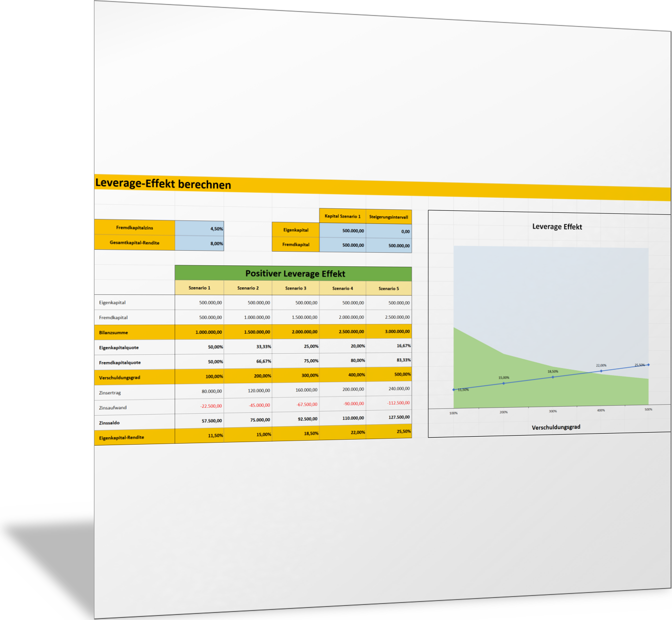Click the Verschuldungsgrad cell showing 300,00%
Viewport: 672px width, 620px height.
296,375
